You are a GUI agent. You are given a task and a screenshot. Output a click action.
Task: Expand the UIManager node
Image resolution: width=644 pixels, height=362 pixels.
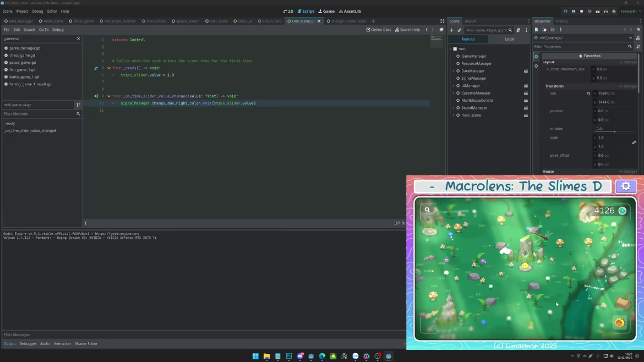click(x=454, y=86)
